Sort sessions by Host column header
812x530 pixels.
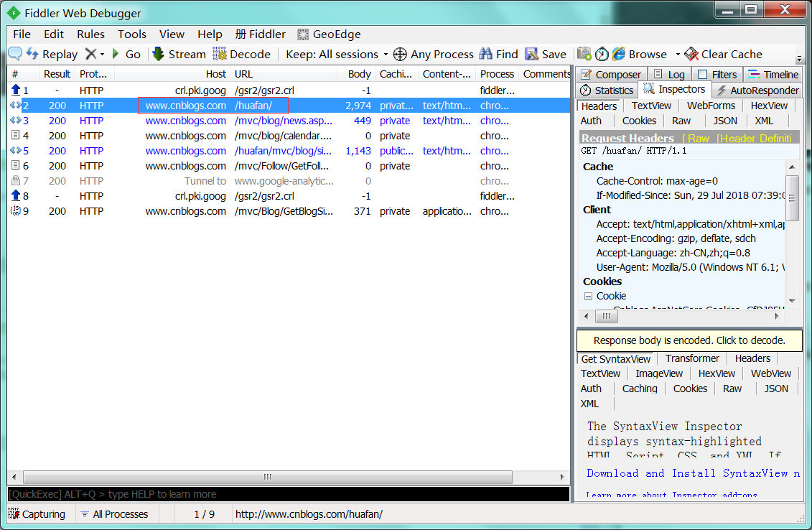pos(172,74)
